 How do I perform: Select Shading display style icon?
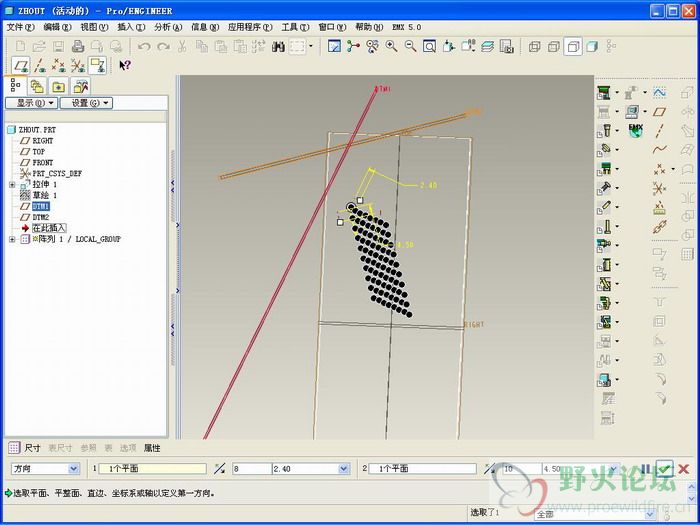tap(592, 46)
